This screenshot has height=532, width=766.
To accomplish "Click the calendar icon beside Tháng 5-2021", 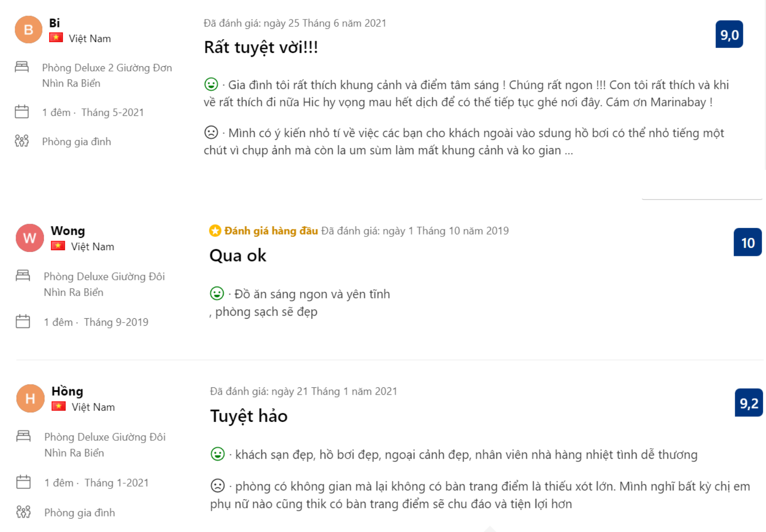I will click(x=22, y=112).
